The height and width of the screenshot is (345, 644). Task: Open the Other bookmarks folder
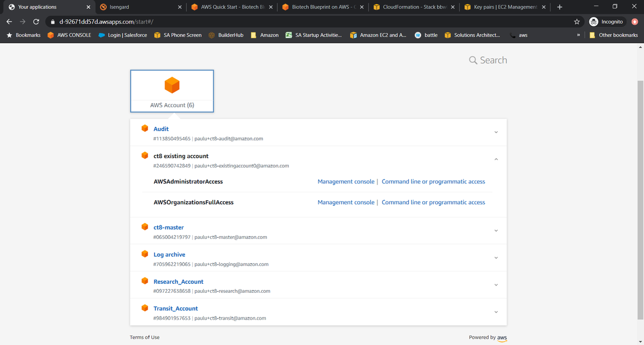coord(614,35)
